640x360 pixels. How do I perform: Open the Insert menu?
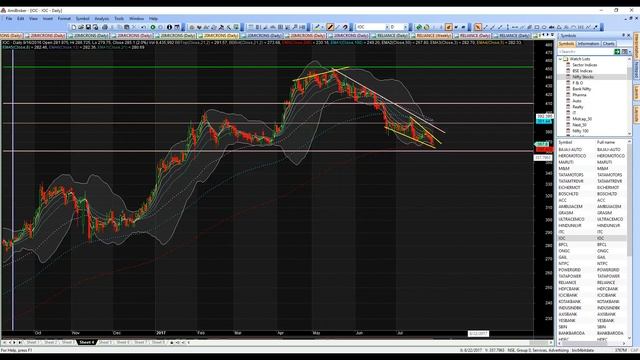pos(48,18)
